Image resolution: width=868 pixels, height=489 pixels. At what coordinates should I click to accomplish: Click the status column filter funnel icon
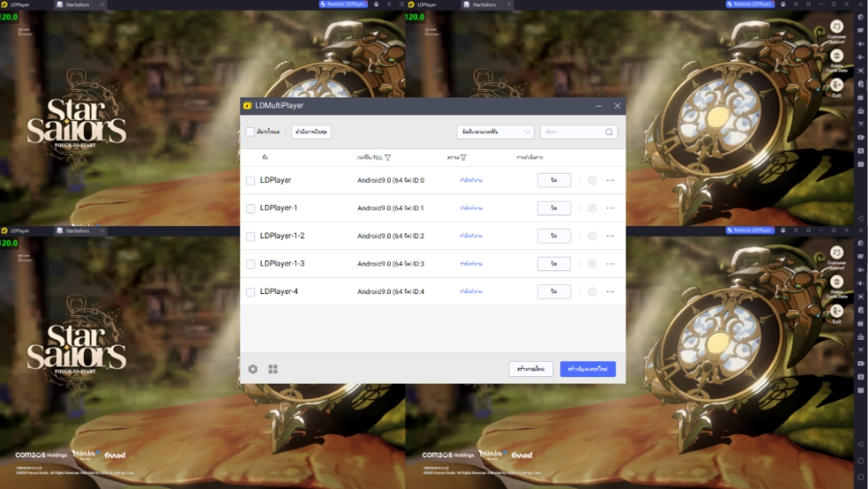pos(465,158)
